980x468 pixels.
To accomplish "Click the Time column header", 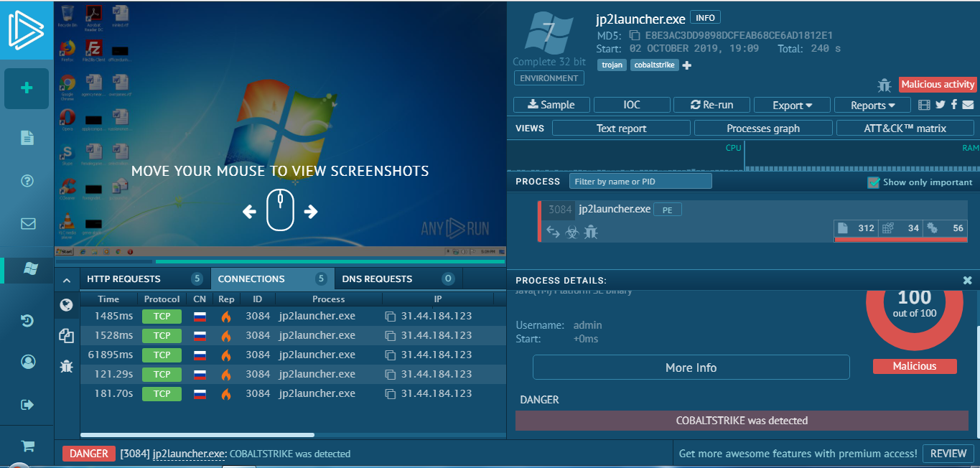I will (108, 299).
